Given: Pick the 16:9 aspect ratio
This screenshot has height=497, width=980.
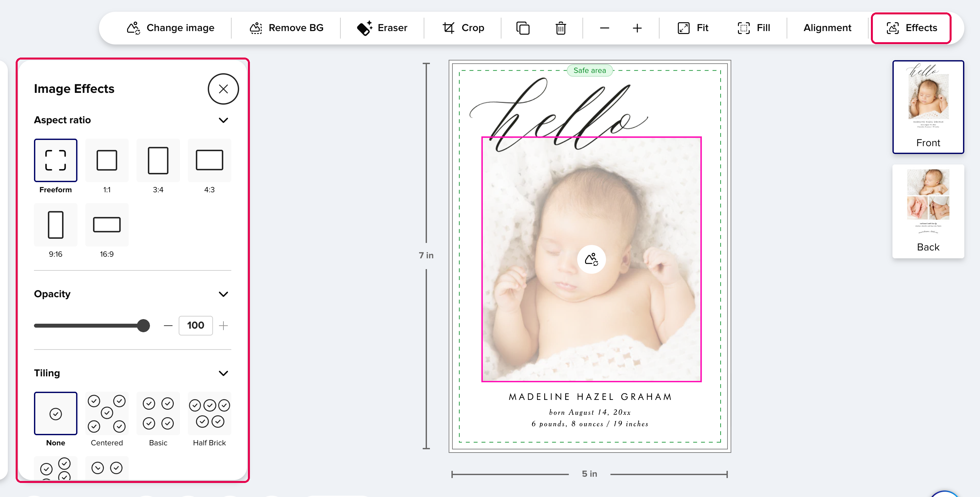Looking at the screenshot, I should [x=107, y=225].
